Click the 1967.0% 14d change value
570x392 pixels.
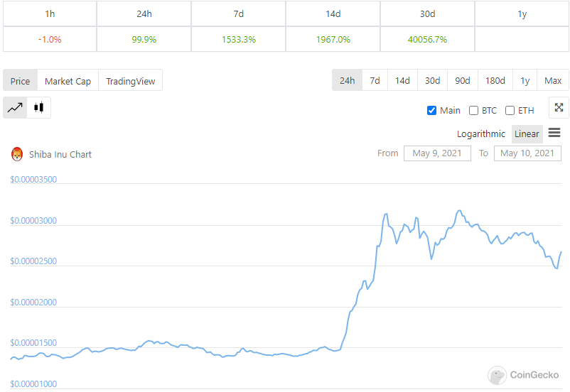click(x=333, y=39)
